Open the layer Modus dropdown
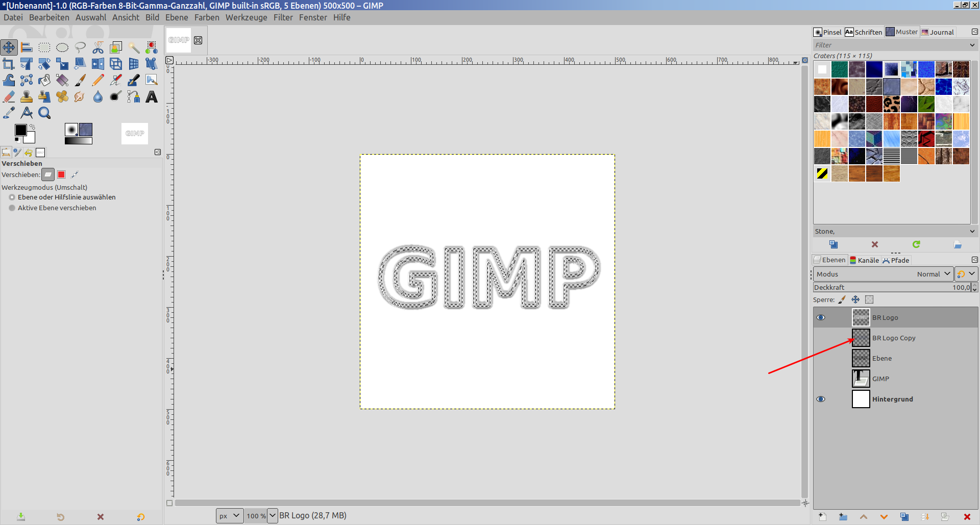Screen dimensions: 980x525 (883, 274)
